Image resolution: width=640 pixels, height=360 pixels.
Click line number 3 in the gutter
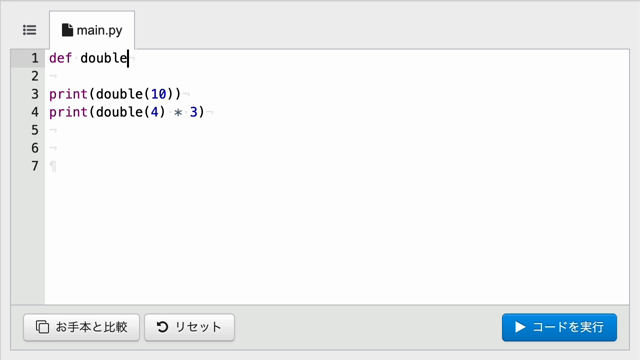point(35,94)
